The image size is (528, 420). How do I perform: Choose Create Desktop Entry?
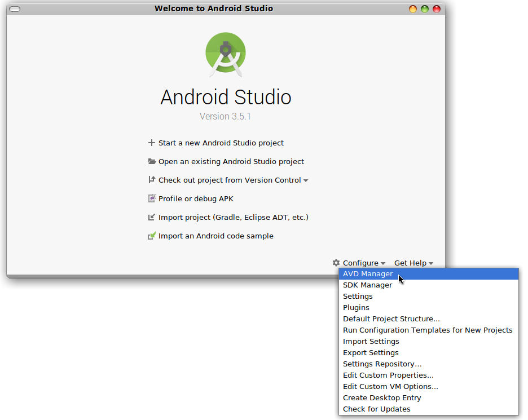tap(429, 398)
